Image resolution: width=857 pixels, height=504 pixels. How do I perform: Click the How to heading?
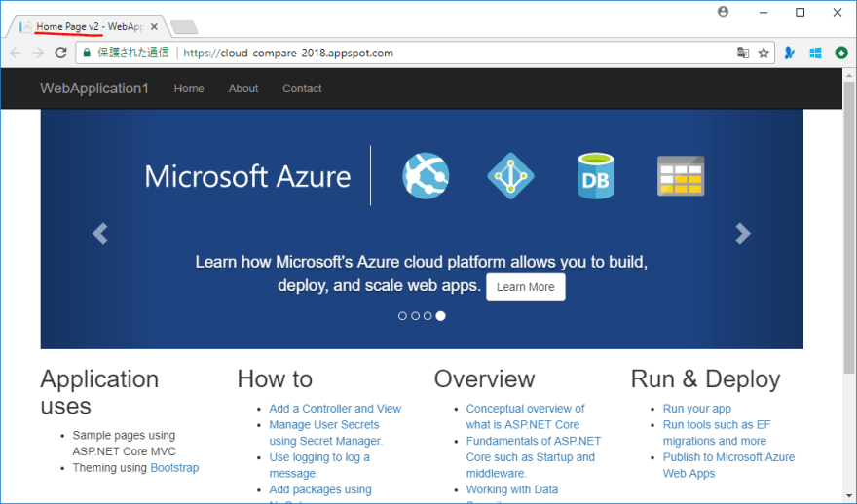pyautogui.click(x=275, y=378)
